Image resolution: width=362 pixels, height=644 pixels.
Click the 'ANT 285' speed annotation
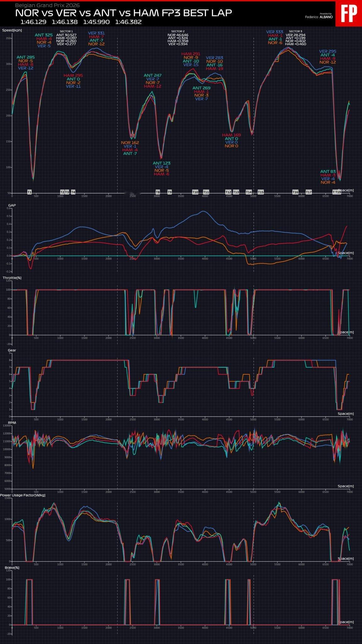pos(26,57)
